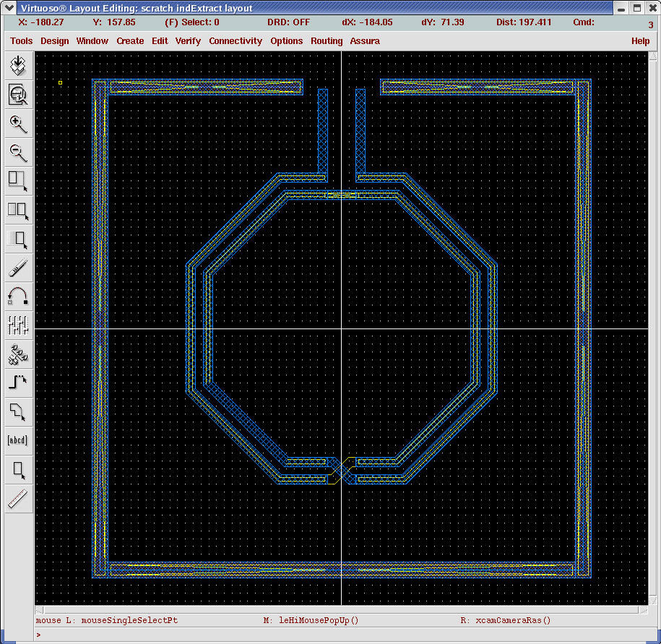Select the Create Label [abcd] tool

tap(17, 440)
